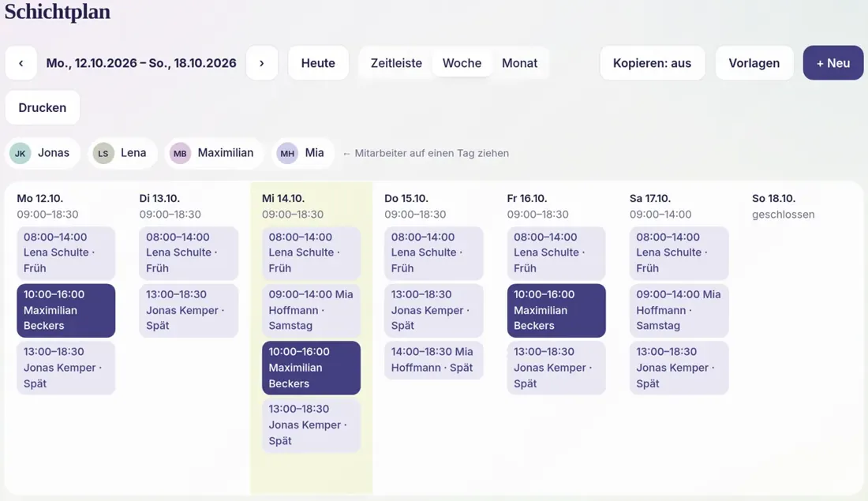Toggle Kopieren: aus copy mode
The height and width of the screenshot is (501, 868).
pos(652,63)
